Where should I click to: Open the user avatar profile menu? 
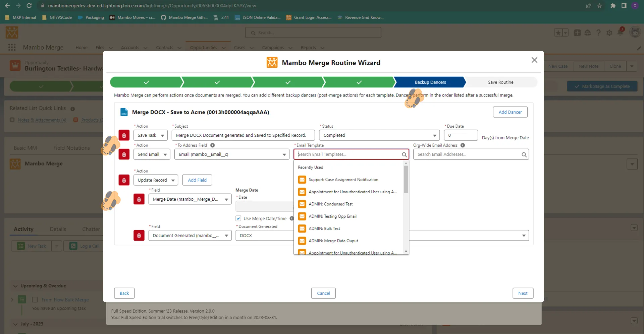635,32
